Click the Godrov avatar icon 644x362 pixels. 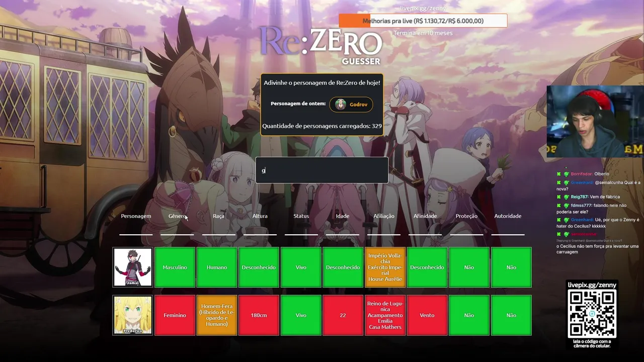(341, 105)
